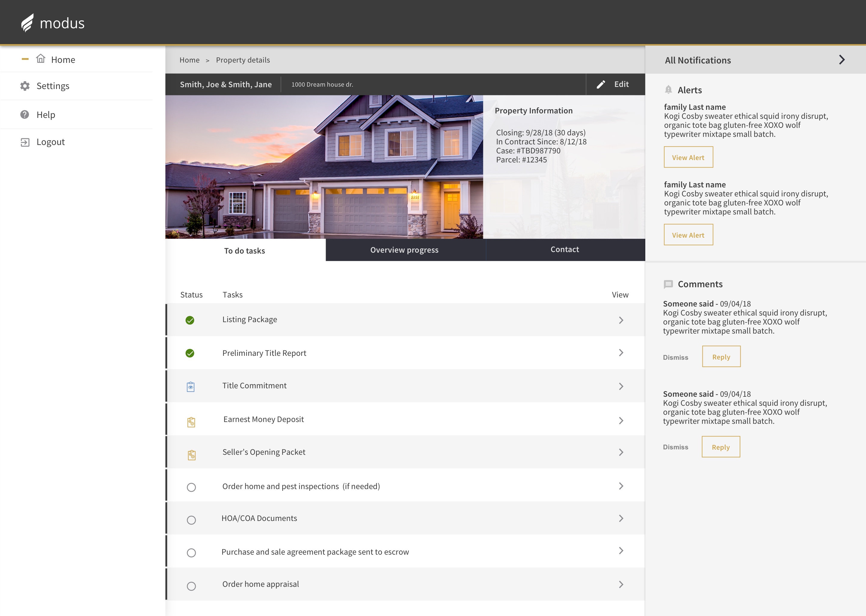Open Listing Package via its view chevron
This screenshot has width=866, height=616.
coord(621,320)
